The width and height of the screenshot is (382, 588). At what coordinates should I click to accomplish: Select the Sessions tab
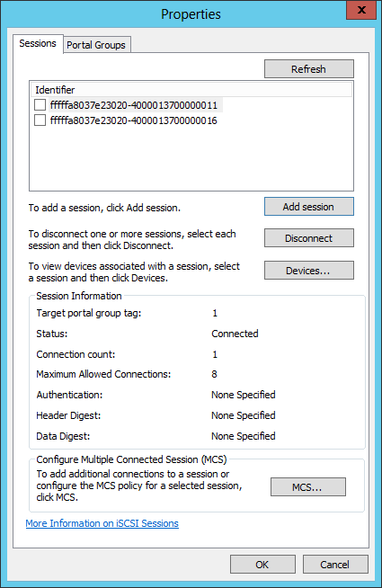pos(38,43)
